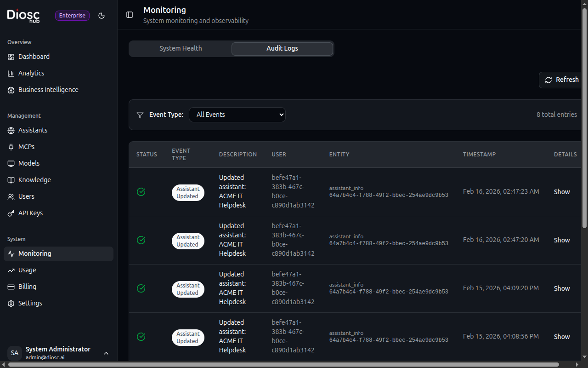
Task: Select the Audit Logs tab
Action: coord(282,48)
